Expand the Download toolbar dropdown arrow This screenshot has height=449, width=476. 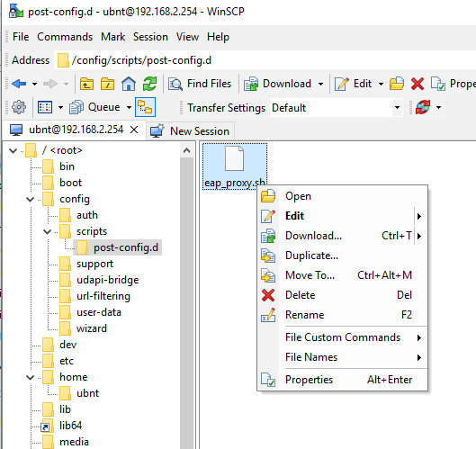(x=320, y=84)
